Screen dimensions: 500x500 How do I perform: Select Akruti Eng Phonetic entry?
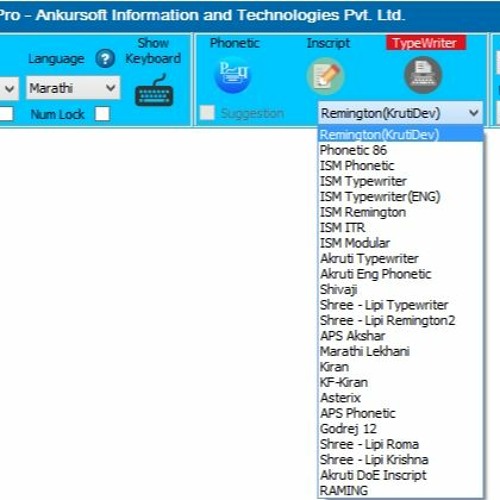tap(401, 274)
